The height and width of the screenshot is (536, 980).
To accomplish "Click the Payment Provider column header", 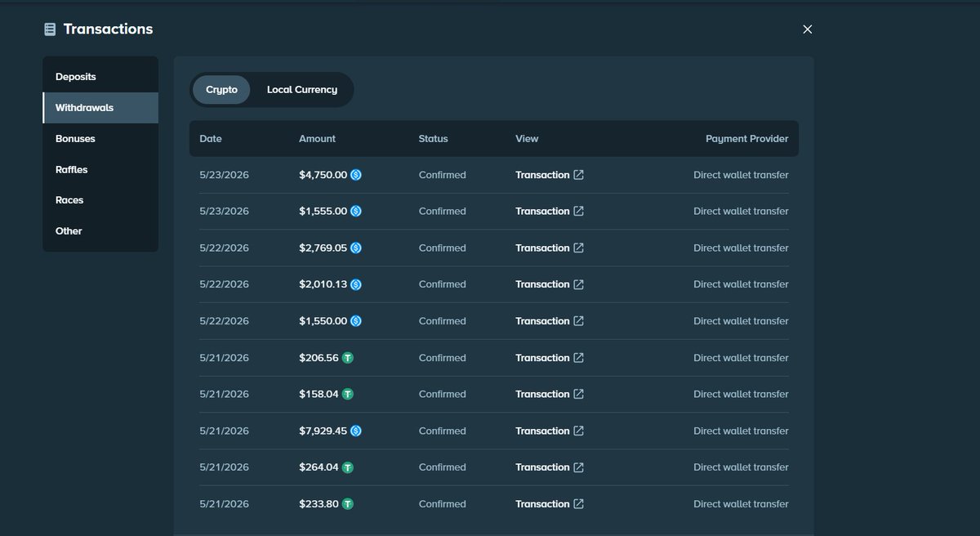I will tap(747, 139).
